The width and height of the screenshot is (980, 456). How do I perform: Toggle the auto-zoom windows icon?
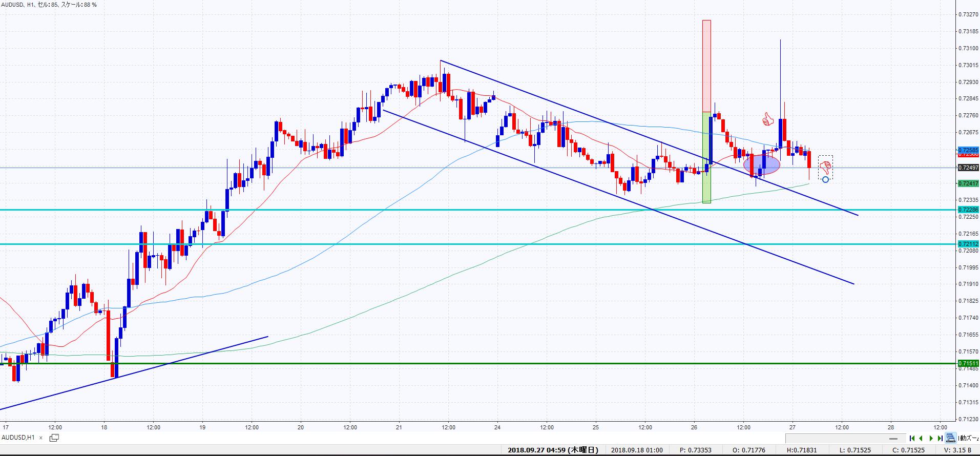(x=951, y=438)
